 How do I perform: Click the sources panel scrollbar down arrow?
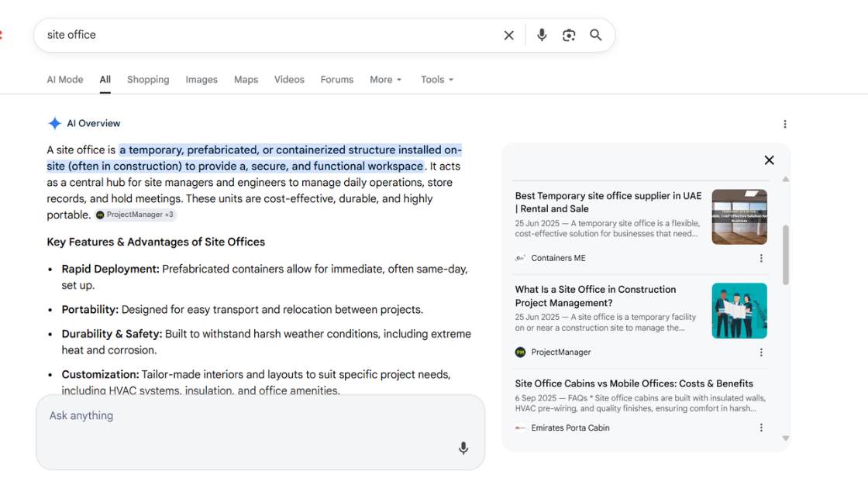point(786,438)
